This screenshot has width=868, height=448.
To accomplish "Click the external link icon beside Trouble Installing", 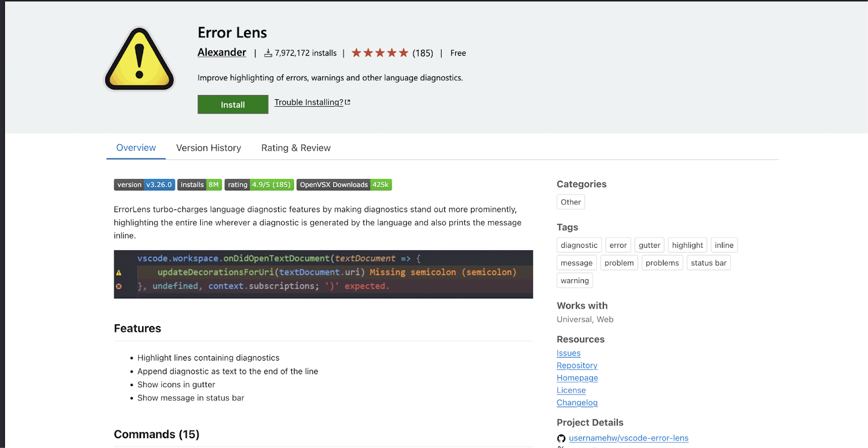I will pyautogui.click(x=348, y=102).
